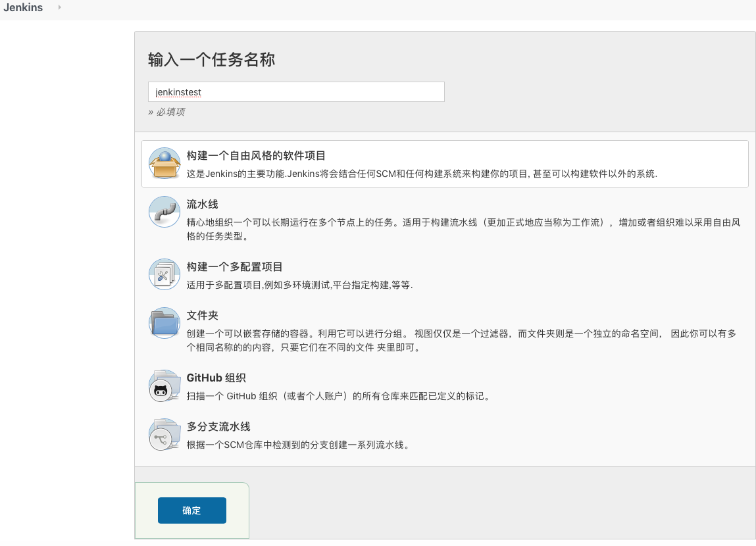756x546 pixels.
Task: Expand the breadcrumb arrow next to Jenkins
Action: tap(59, 7)
